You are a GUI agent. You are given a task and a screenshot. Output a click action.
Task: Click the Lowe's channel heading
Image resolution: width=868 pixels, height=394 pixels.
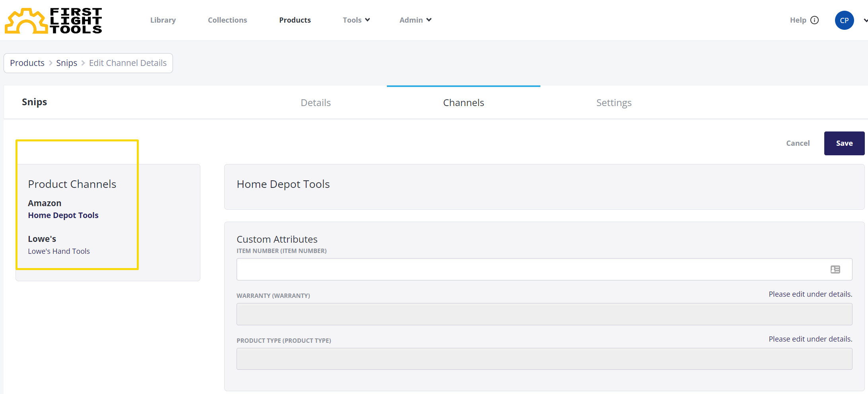[42, 239]
